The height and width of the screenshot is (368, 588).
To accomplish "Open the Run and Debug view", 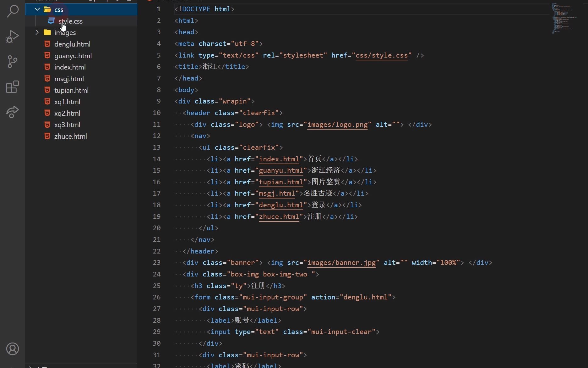I will (x=13, y=36).
